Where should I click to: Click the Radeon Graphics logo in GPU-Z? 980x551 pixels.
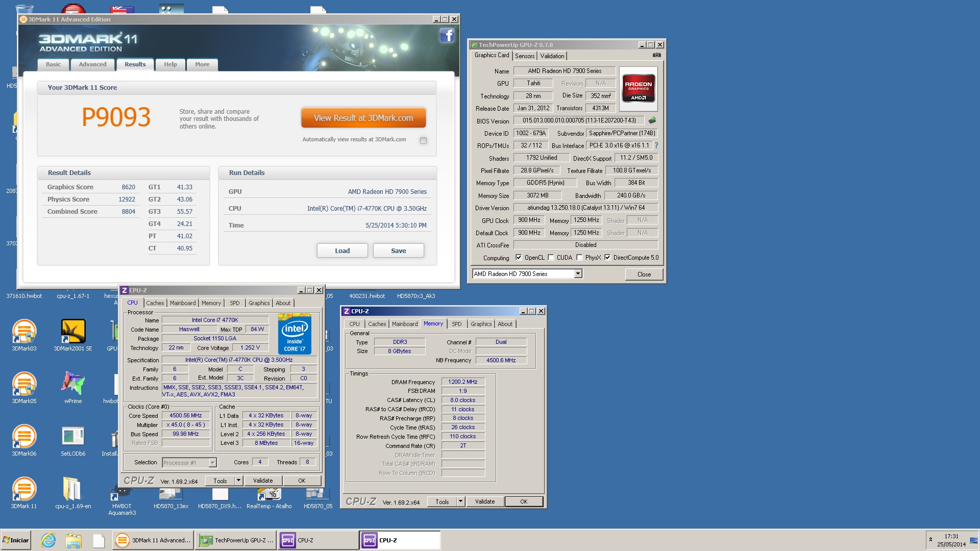click(639, 88)
